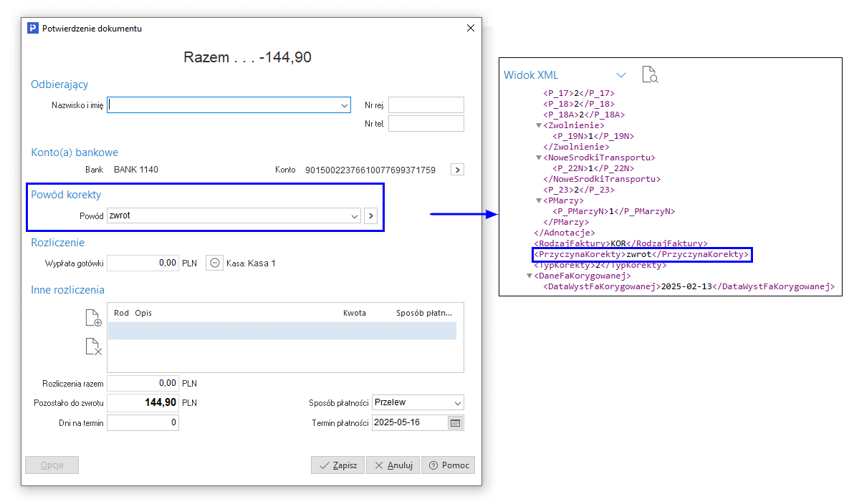
Task: Select the highlighted empty row in settlements table
Action: click(x=282, y=331)
